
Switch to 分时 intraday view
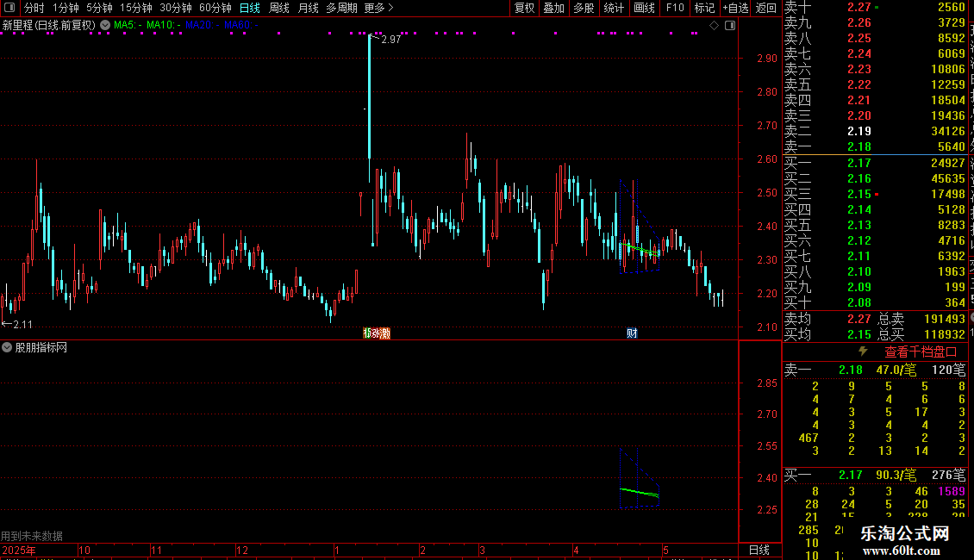point(34,8)
